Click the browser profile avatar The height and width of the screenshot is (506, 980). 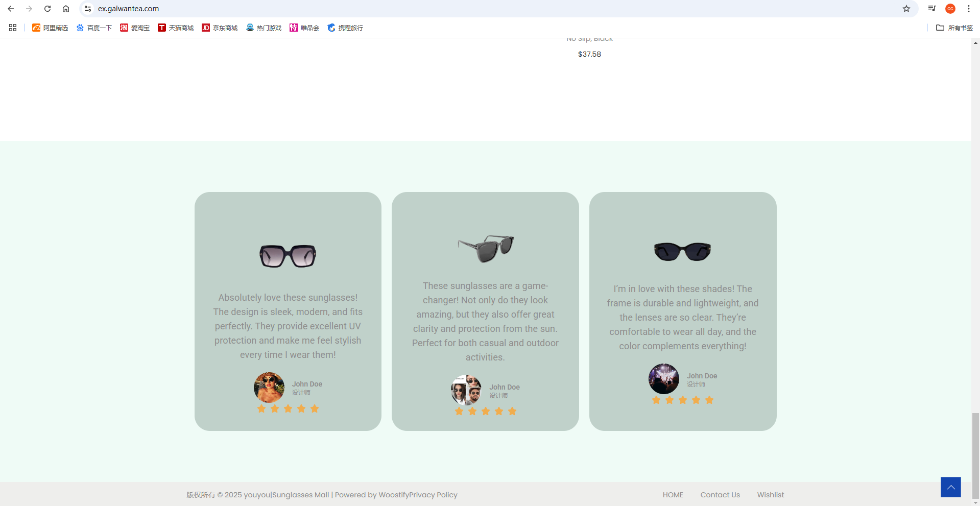[950, 9]
